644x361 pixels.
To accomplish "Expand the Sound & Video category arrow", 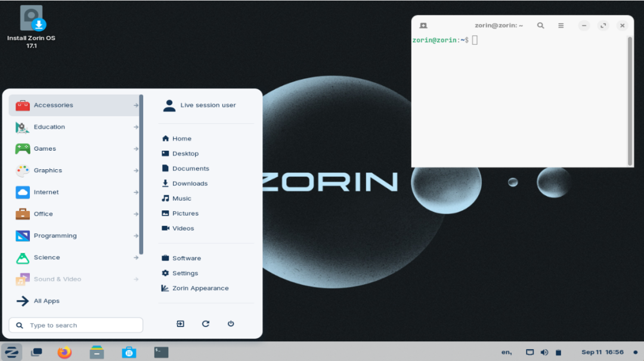I will 136,279.
